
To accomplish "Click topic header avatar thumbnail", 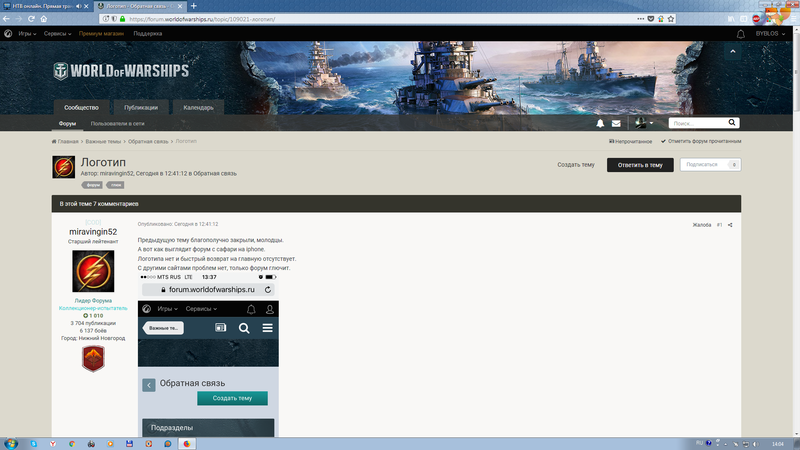I will [63, 167].
